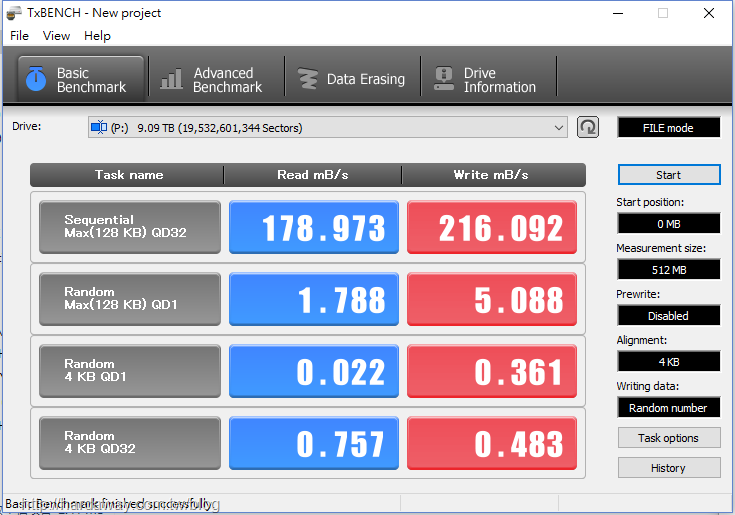Open the Measurement size 512 MB selector

pos(668,269)
